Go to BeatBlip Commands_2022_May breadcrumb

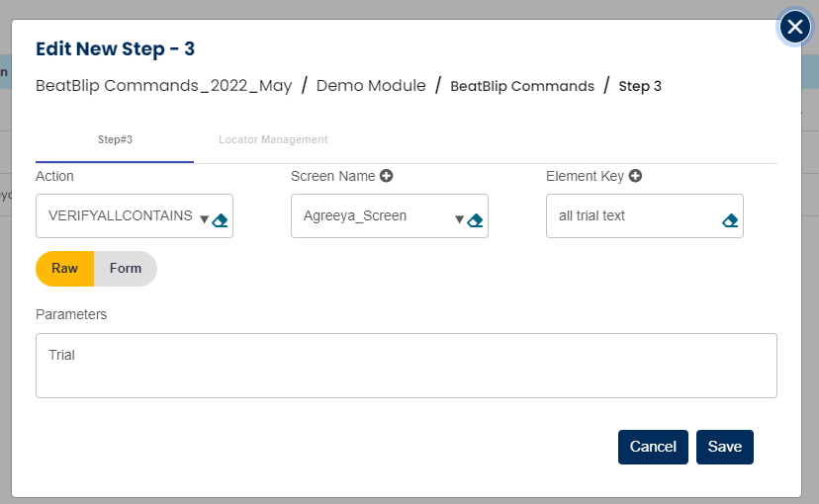[164, 86]
